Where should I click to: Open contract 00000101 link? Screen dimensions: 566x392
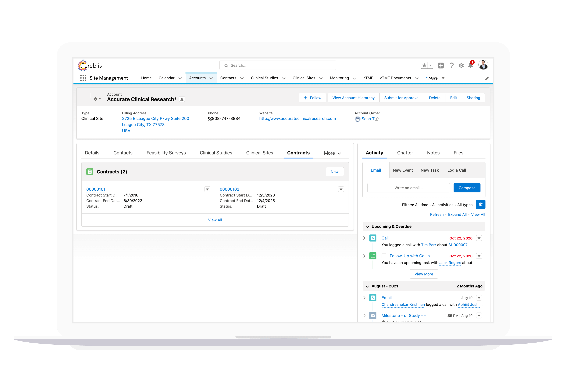96,189
